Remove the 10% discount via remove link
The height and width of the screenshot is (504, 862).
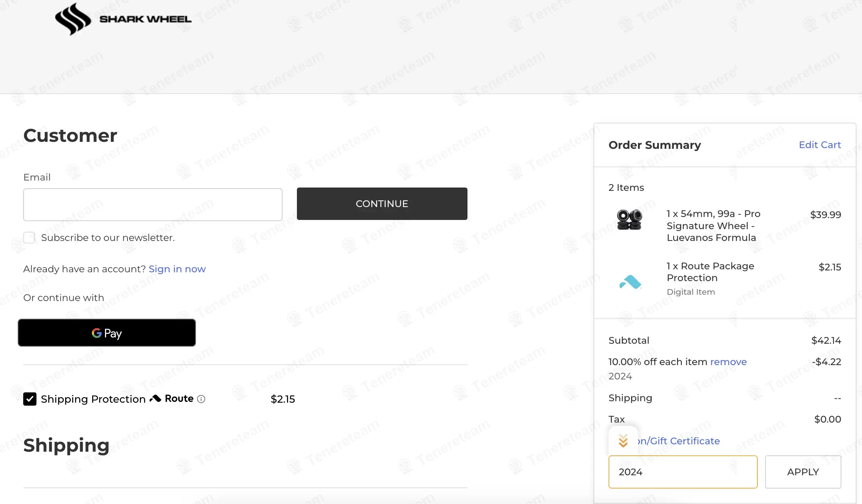[728, 362]
